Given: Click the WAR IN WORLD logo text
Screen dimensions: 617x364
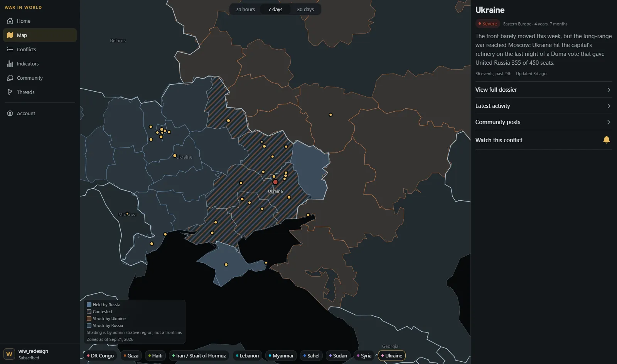Looking at the screenshot, I should [23, 7].
